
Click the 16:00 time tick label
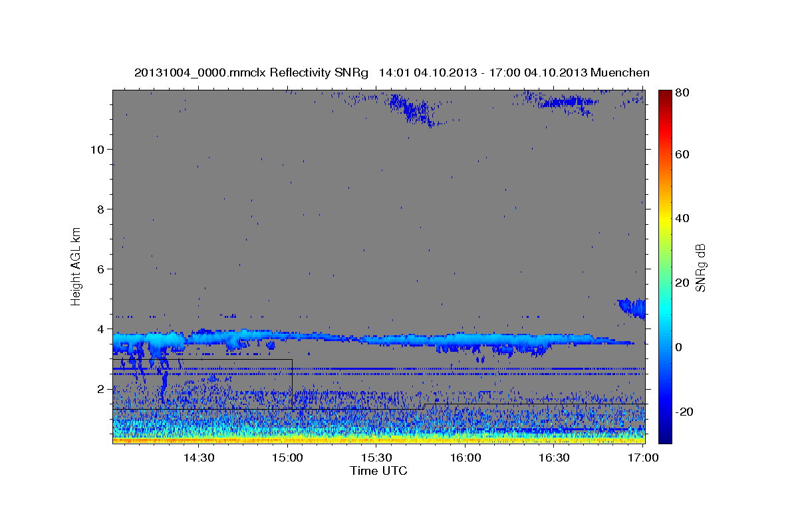tap(465, 458)
